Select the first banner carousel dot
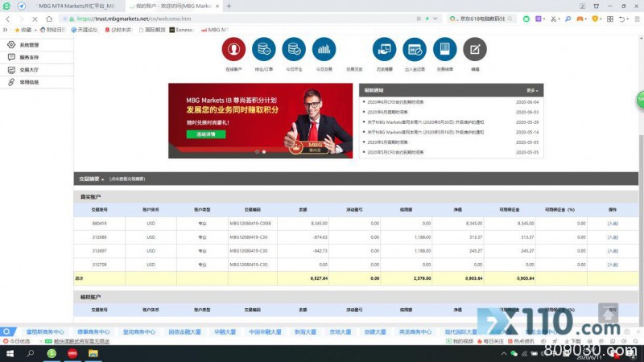Viewport: 644px width, 362px height. coord(257,152)
